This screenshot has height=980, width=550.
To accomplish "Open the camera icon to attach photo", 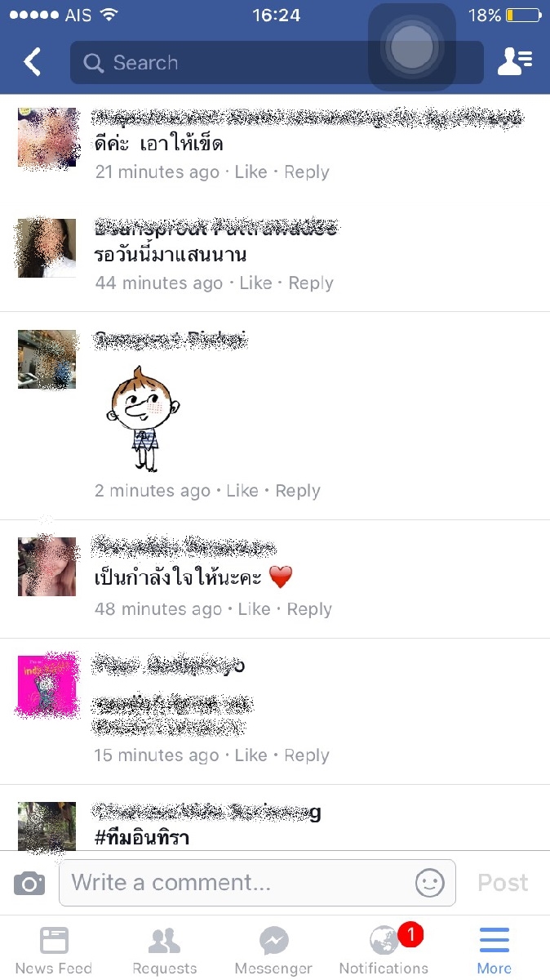I will [x=29, y=883].
